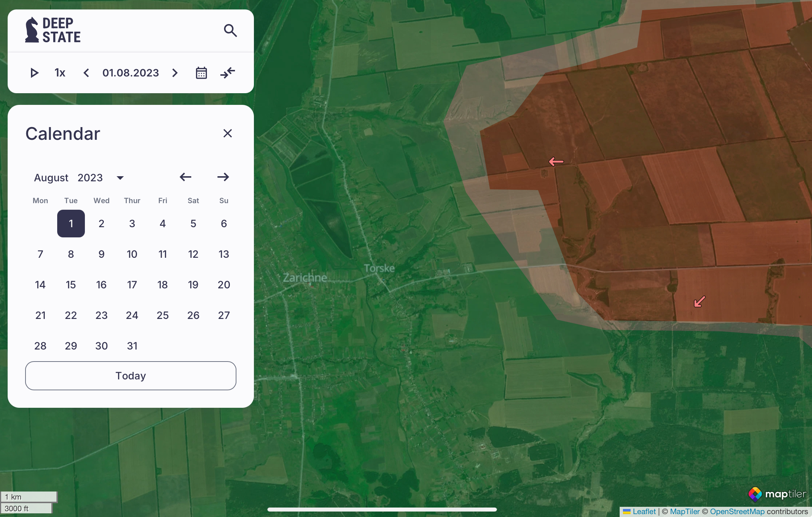
Task: Pick day 15 in calendar
Action: [71, 285]
